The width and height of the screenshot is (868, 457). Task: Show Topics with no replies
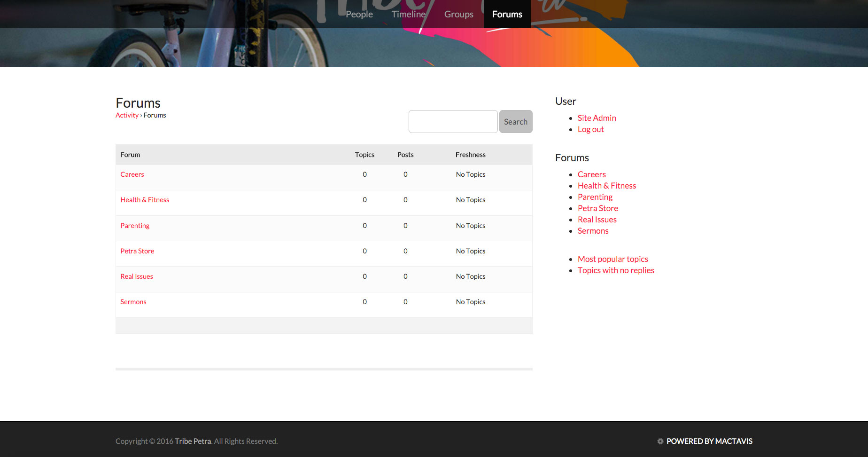[x=615, y=270]
